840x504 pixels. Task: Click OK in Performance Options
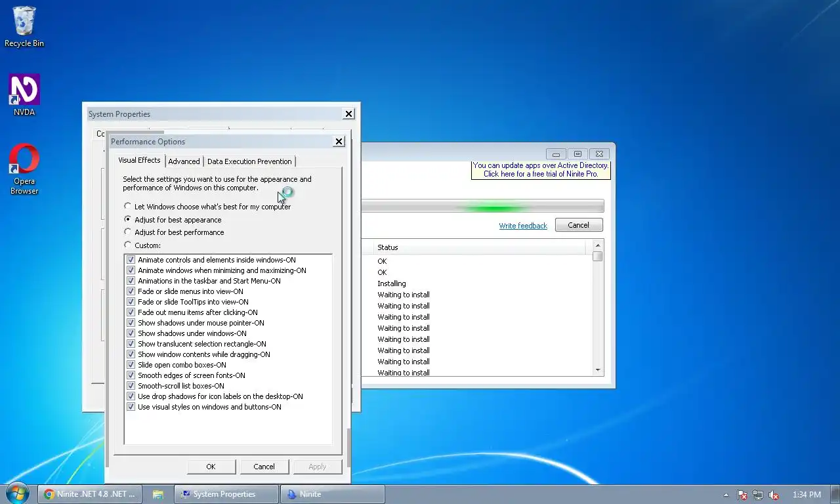point(211,467)
